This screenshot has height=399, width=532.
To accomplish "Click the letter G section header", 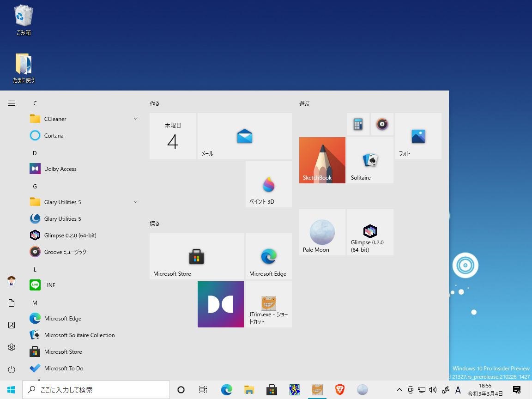I will pyautogui.click(x=35, y=186).
